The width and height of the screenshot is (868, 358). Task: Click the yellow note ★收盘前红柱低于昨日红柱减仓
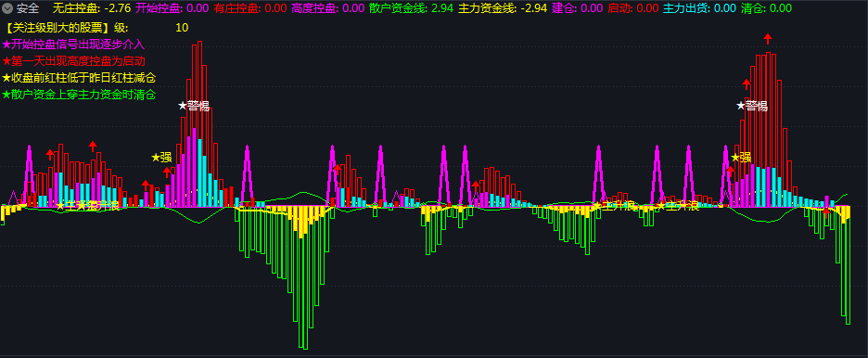[79, 78]
